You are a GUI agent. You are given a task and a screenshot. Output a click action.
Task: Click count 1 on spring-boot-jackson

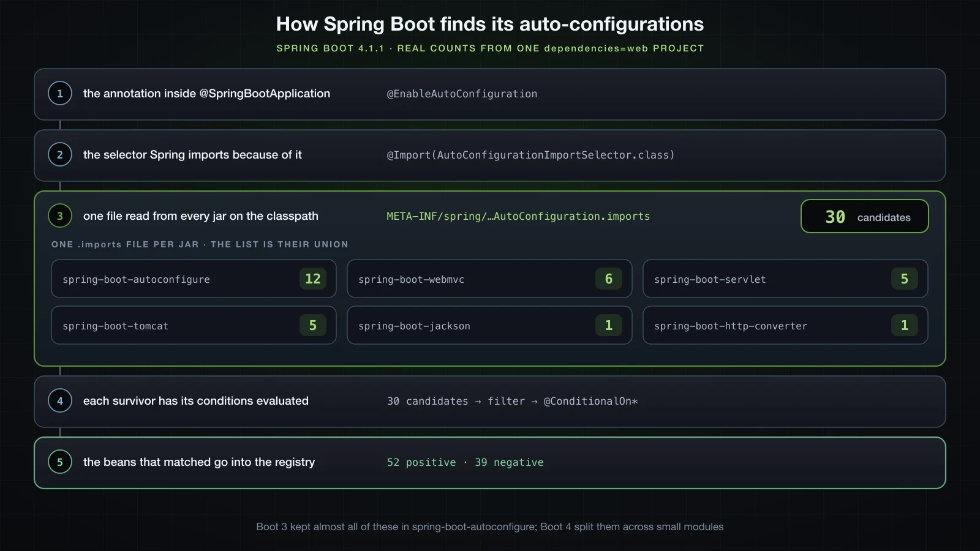coord(609,326)
